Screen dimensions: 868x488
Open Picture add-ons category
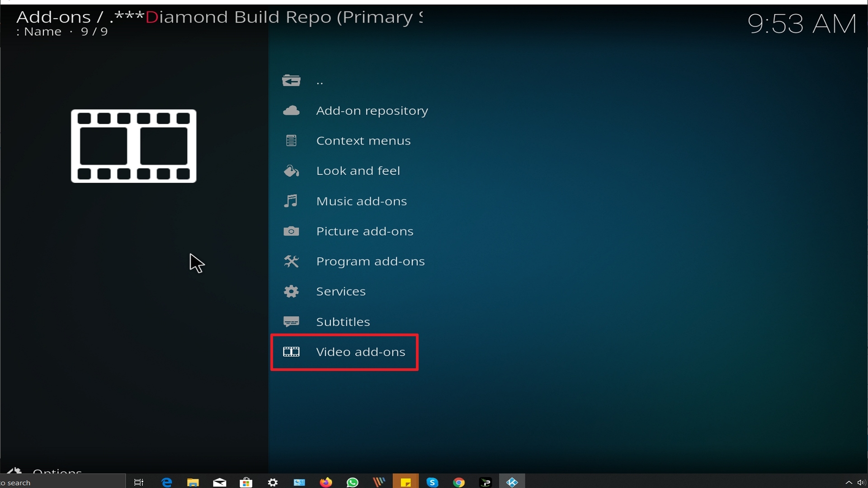click(x=364, y=231)
